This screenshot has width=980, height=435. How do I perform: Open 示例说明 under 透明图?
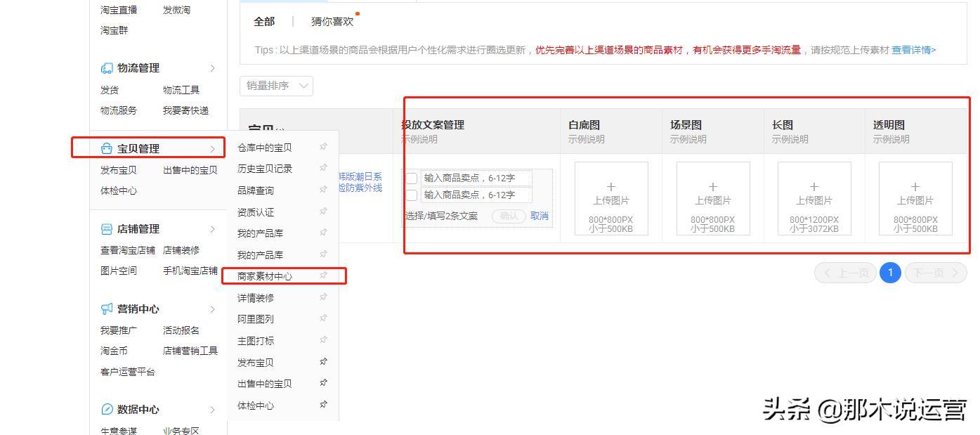(891, 139)
